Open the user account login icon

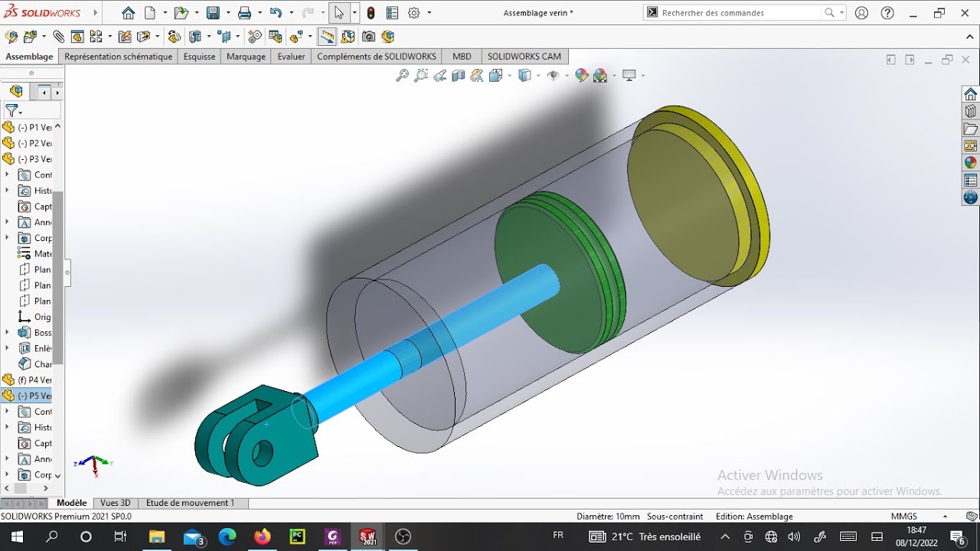point(862,13)
